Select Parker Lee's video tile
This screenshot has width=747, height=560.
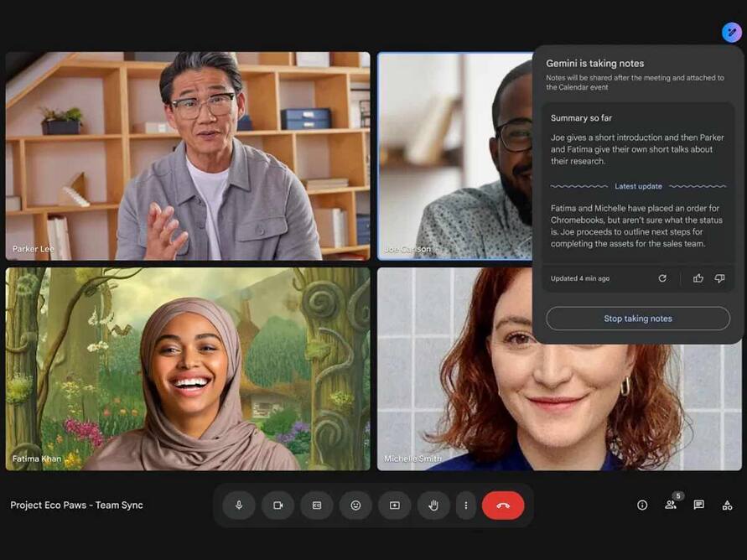[x=188, y=156]
